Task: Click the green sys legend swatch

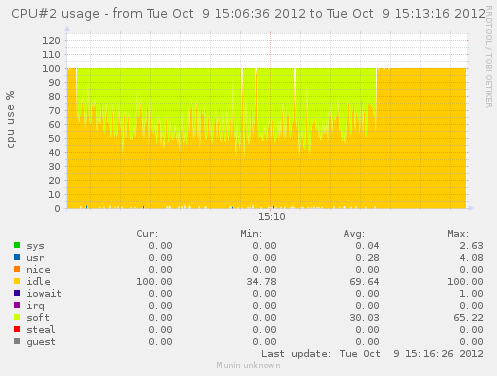Action: 17,245
